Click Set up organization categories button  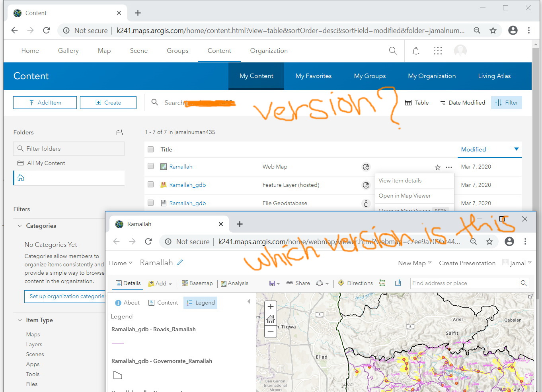pos(65,296)
